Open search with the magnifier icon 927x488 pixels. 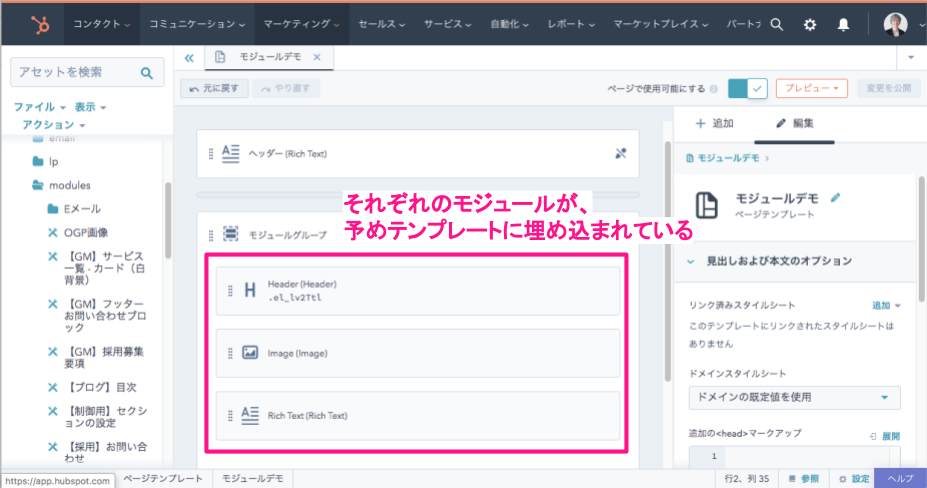tap(776, 23)
